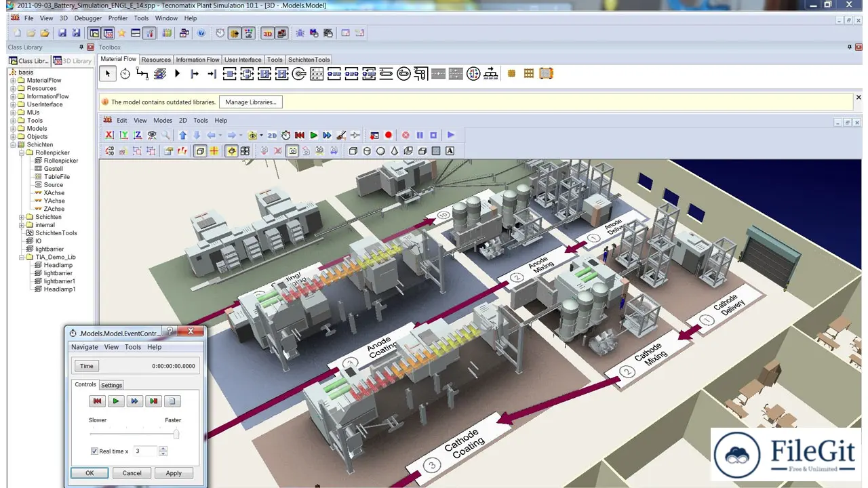Expand the Resources folder in tree
Screen dimensions: 868x488
13,88
